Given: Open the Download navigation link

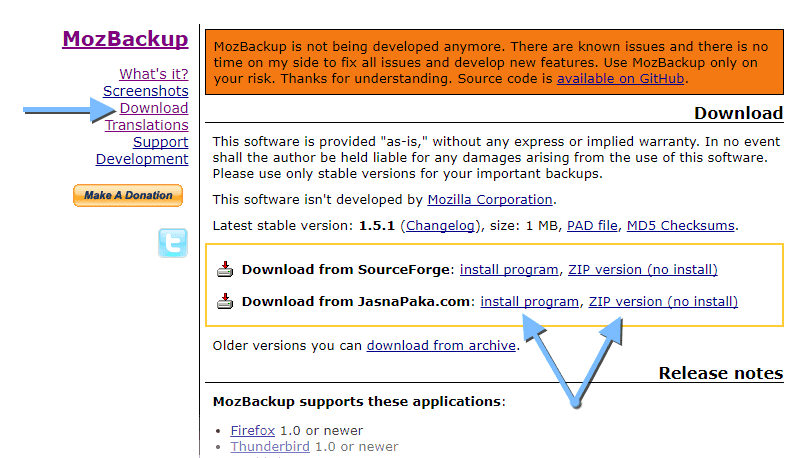Looking at the screenshot, I should (x=154, y=108).
